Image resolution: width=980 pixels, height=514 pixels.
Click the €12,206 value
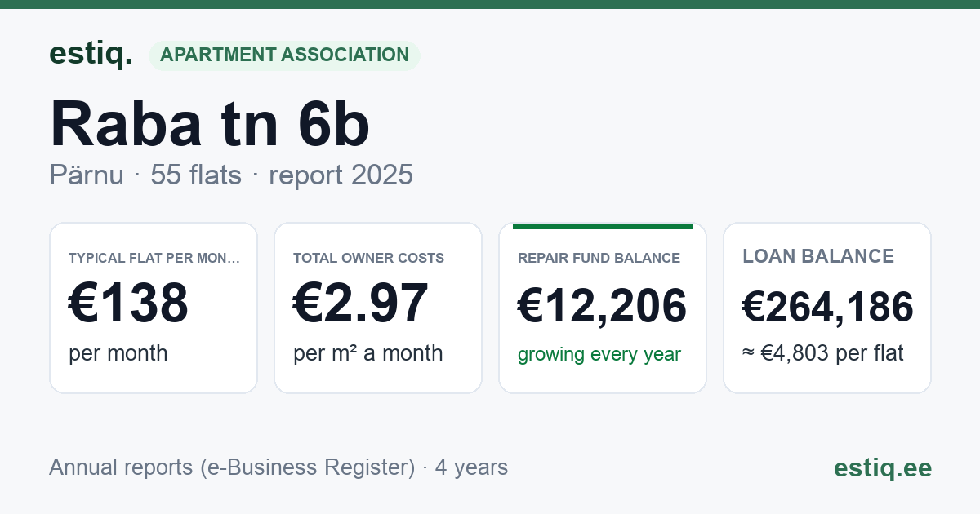(603, 307)
